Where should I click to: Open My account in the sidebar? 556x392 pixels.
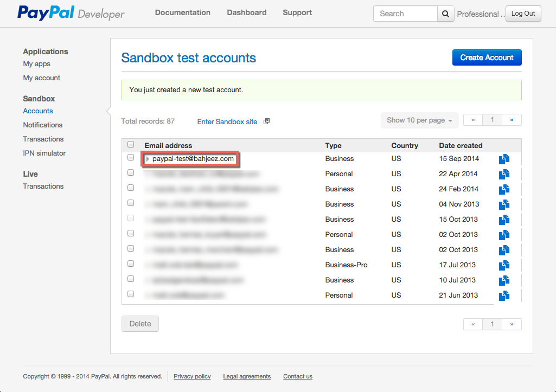41,78
